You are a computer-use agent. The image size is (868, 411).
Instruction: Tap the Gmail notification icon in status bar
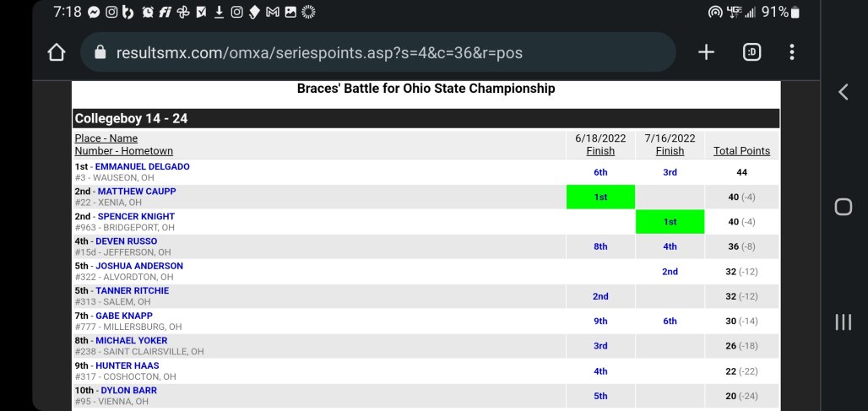[273, 12]
